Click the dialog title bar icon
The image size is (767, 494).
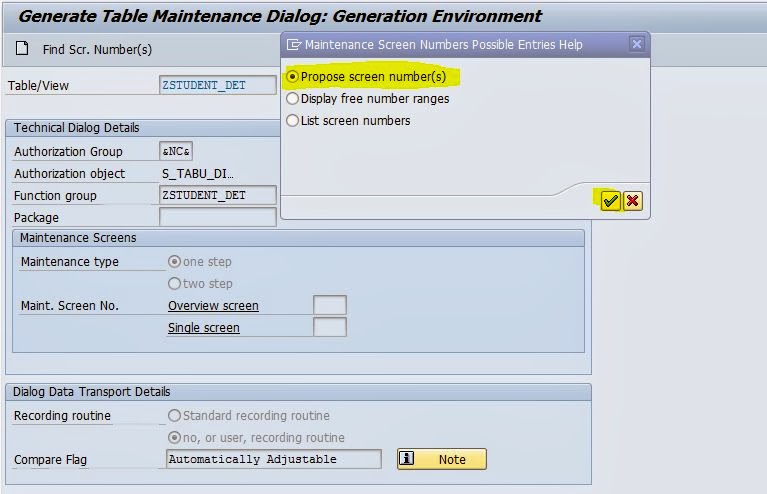pyautogui.click(x=294, y=45)
